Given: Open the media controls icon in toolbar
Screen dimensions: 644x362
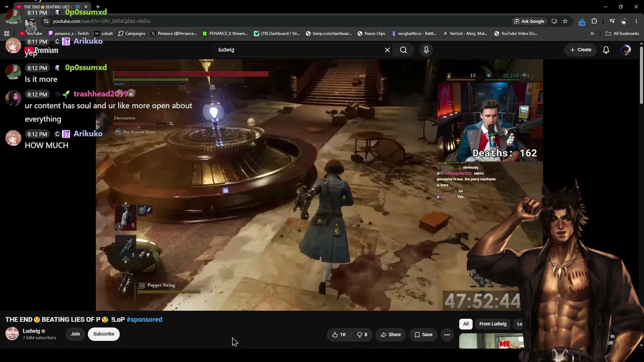Looking at the screenshot, I should tap(612, 21).
